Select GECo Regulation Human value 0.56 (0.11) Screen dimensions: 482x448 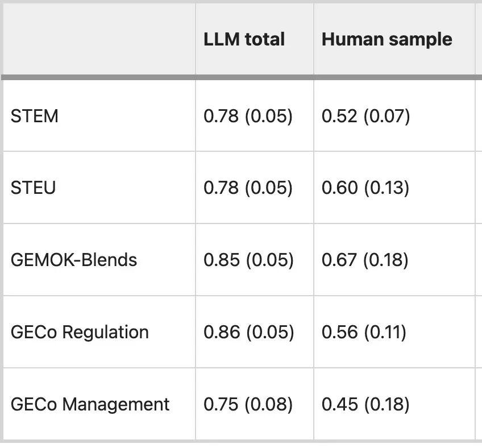coord(364,332)
